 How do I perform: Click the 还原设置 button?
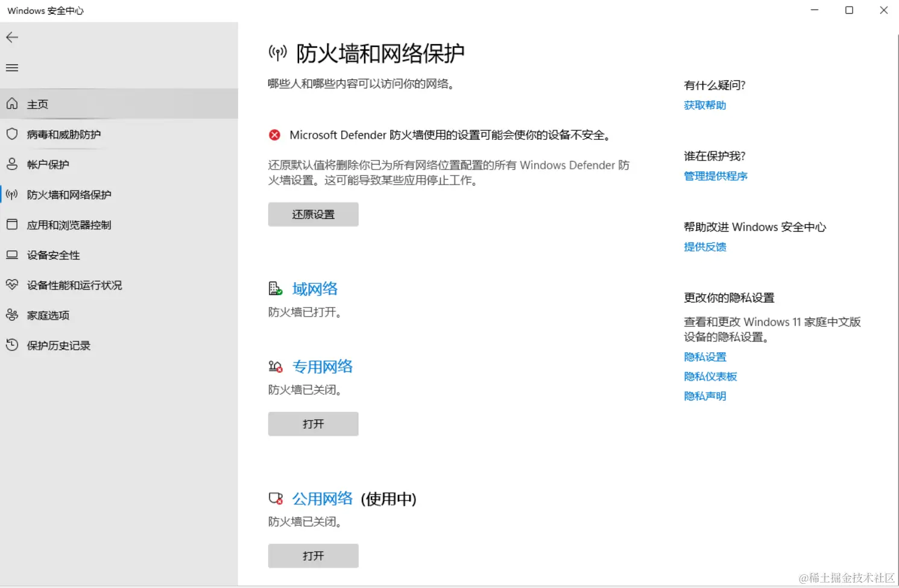click(x=313, y=215)
